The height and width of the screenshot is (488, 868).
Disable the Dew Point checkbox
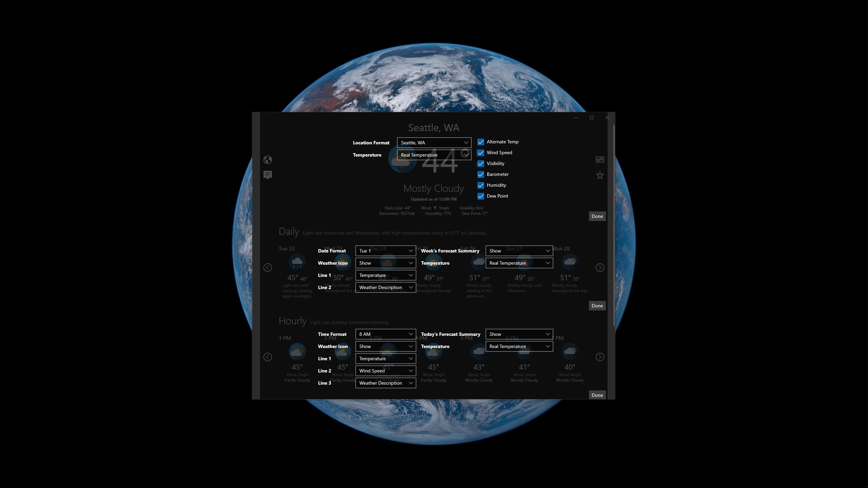pyautogui.click(x=481, y=196)
